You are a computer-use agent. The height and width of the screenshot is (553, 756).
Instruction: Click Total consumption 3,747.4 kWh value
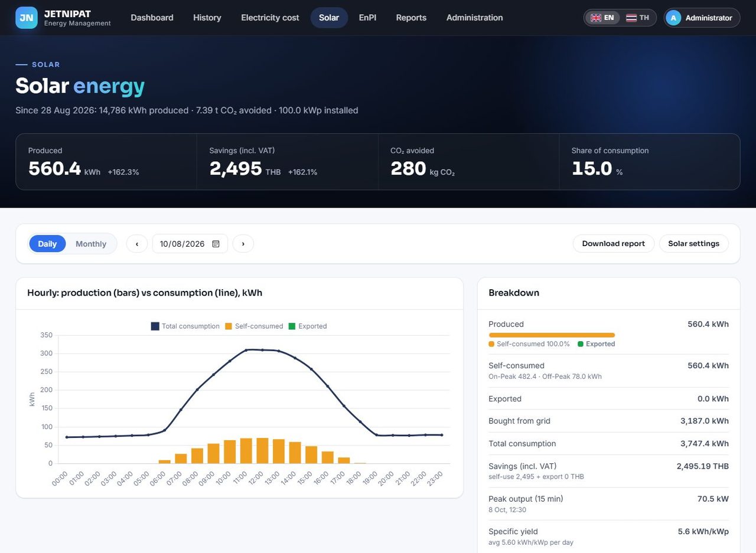point(705,444)
